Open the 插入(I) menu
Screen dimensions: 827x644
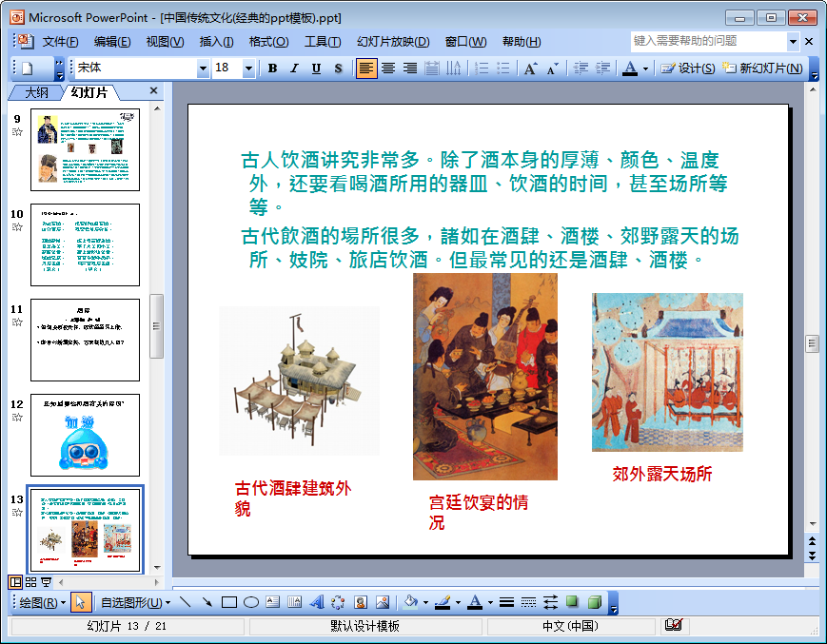[x=216, y=42]
